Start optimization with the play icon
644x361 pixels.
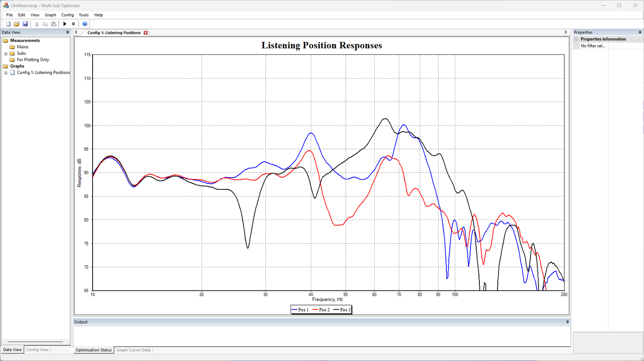[65, 24]
